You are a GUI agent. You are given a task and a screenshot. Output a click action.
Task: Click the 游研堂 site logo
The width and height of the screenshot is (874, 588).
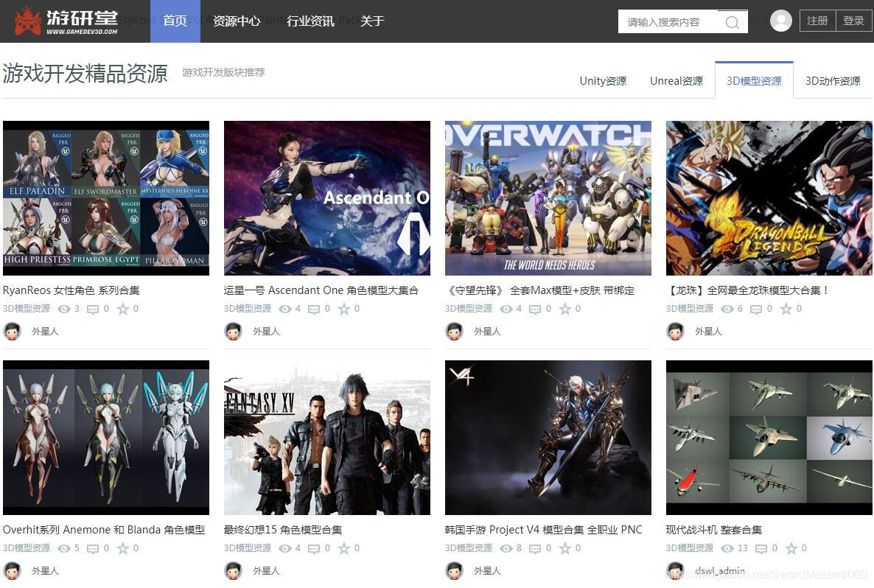(66, 21)
